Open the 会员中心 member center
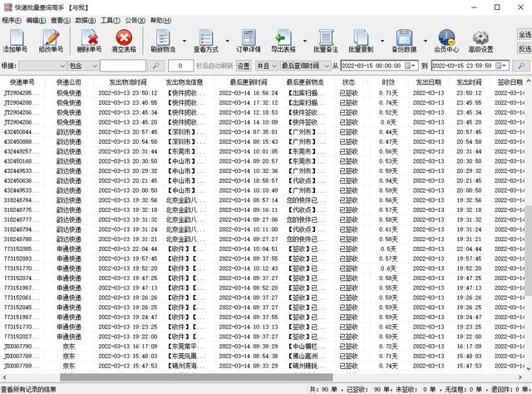 click(x=446, y=39)
